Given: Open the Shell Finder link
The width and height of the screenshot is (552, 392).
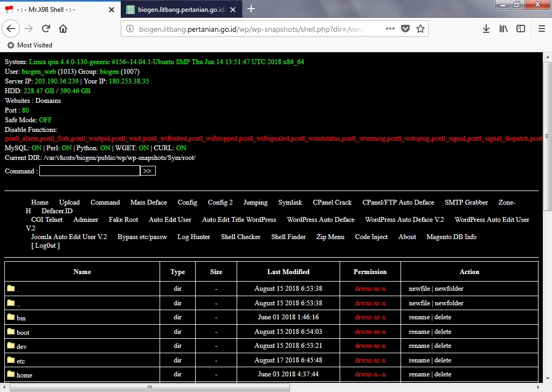Looking at the screenshot, I should (288, 236).
